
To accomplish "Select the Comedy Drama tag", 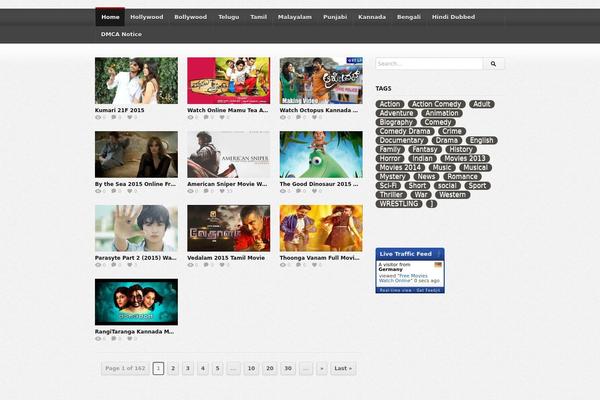I will pos(405,131).
